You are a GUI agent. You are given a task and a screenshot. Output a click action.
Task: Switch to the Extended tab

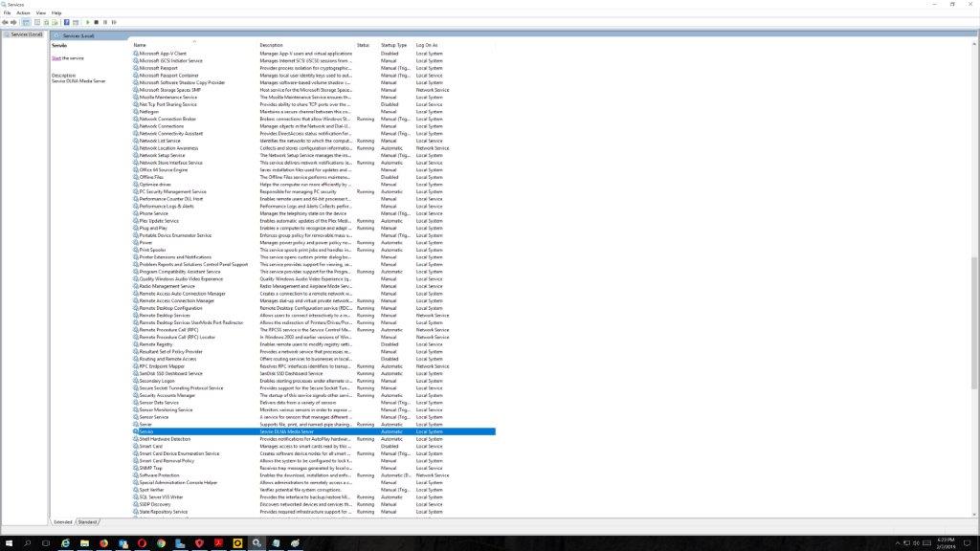point(62,521)
